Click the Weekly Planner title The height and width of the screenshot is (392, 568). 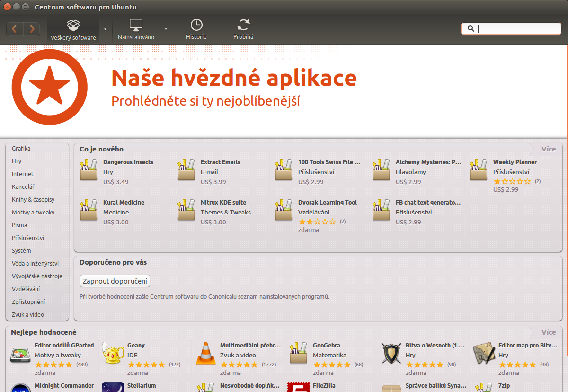(515, 162)
